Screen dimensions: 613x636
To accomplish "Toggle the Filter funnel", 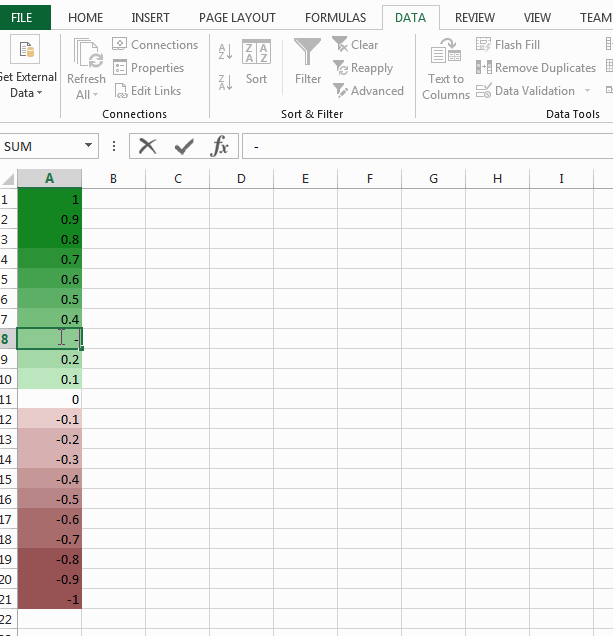I will click(x=308, y=62).
